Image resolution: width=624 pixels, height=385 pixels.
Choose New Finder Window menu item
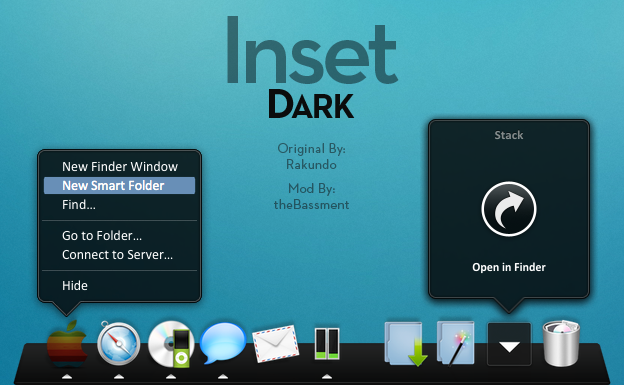[x=119, y=166]
